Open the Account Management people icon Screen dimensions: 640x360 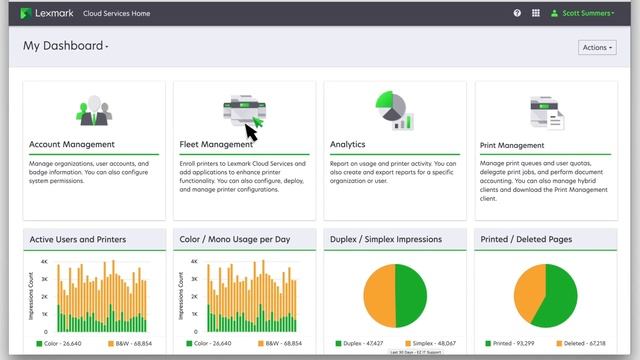click(x=94, y=111)
